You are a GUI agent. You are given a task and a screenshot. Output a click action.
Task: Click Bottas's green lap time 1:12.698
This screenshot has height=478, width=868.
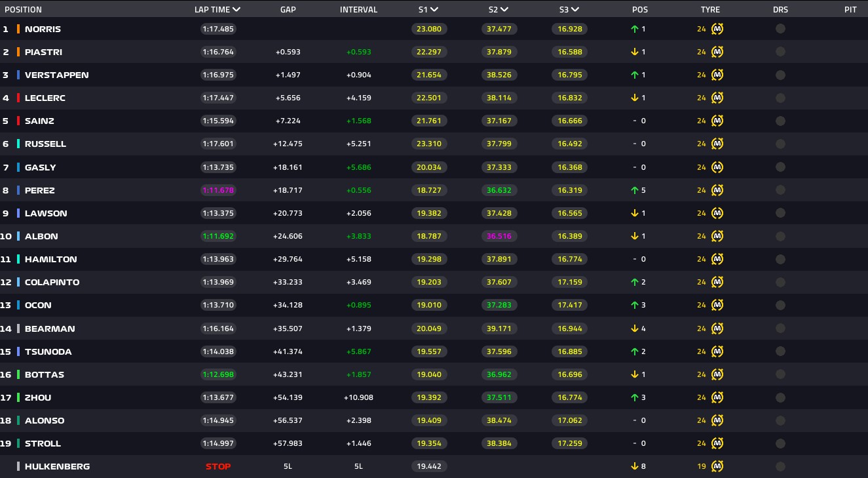pyautogui.click(x=218, y=374)
